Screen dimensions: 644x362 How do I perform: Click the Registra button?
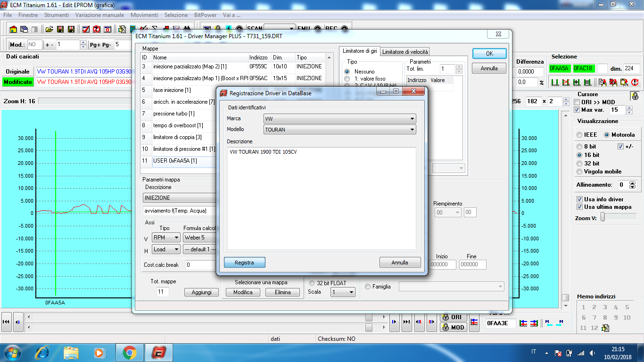click(x=244, y=263)
